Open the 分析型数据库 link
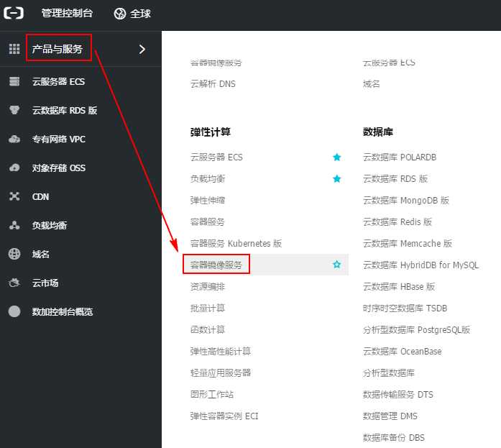This screenshot has width=501, height=448. tap(389, 373)
